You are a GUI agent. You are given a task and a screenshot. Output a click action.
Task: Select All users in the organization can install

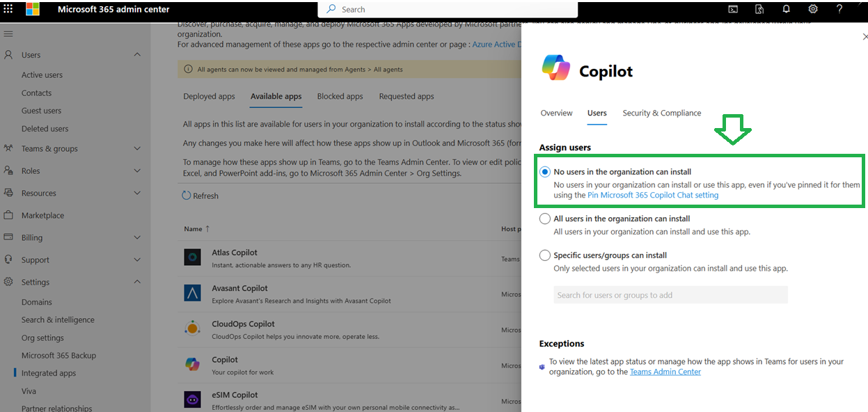point(545,219)
